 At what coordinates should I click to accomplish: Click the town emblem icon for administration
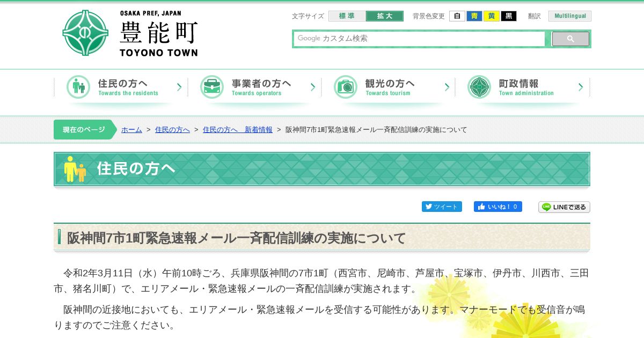click(x=479, y=87)
